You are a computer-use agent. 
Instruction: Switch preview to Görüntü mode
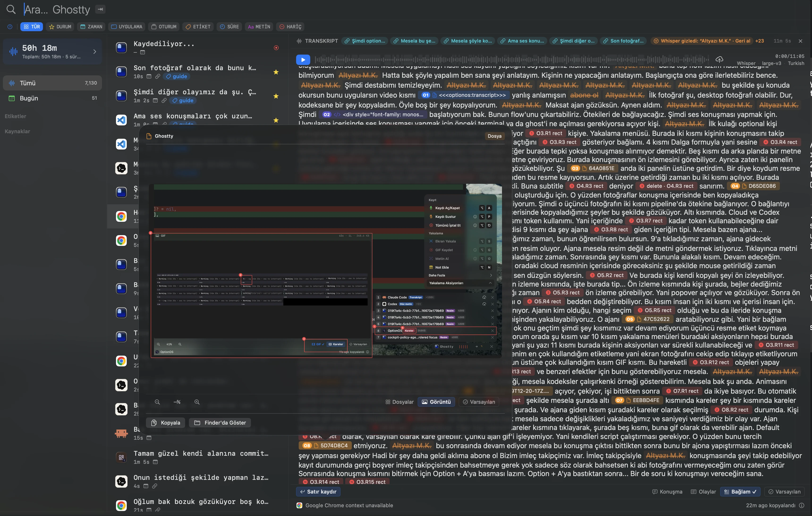point(436,402)
